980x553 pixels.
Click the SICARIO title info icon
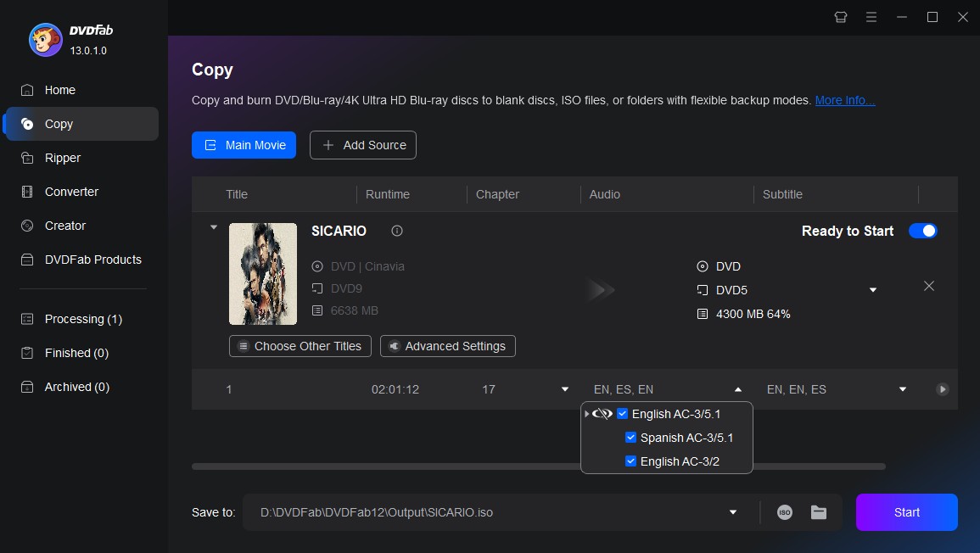[x=396, y=231]
